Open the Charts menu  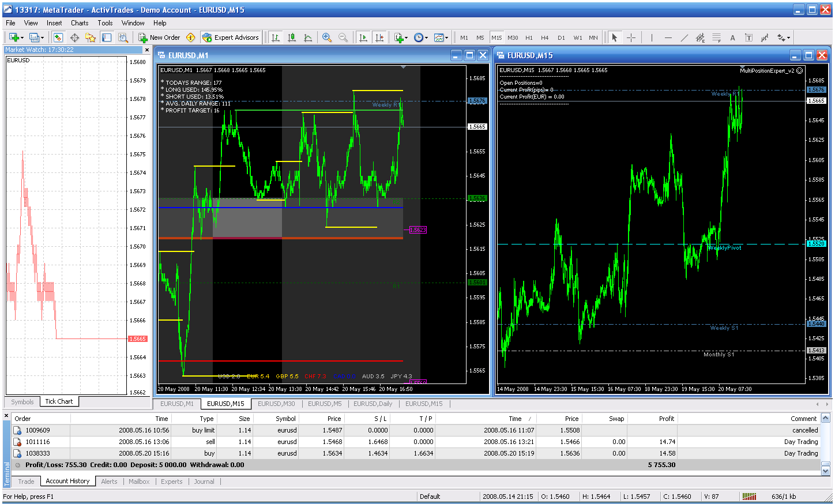click(80, 23)
